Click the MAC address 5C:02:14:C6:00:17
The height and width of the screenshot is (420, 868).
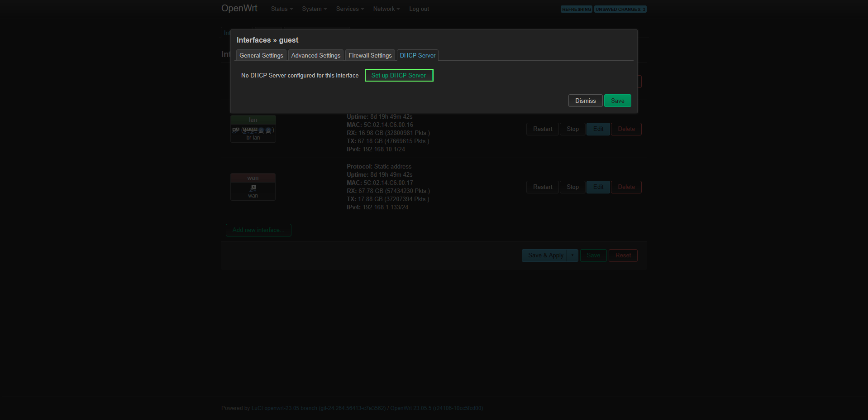pyautogui.click(x=388, y=183)
